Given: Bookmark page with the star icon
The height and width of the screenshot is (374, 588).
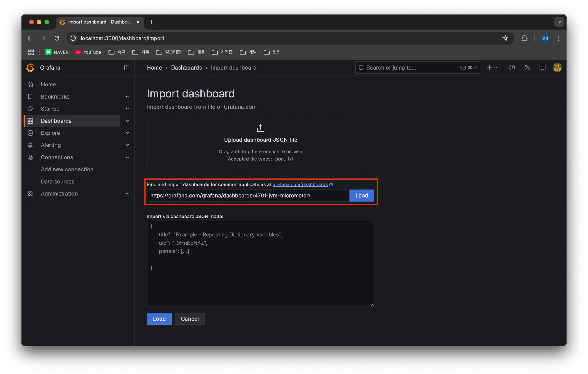Looking at the screenshot, I should point(505,38).
